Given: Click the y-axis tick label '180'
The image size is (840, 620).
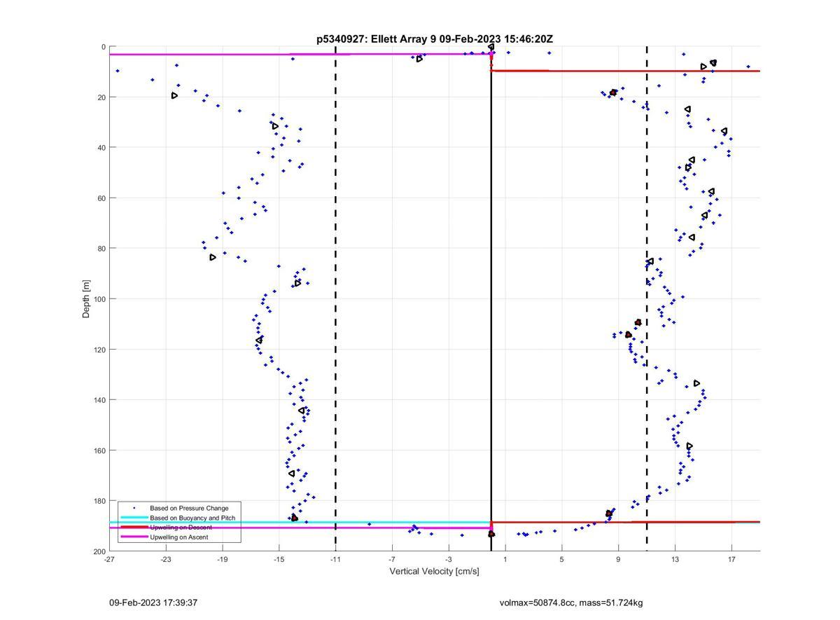Looking at the screenshot, I should 99,501.
